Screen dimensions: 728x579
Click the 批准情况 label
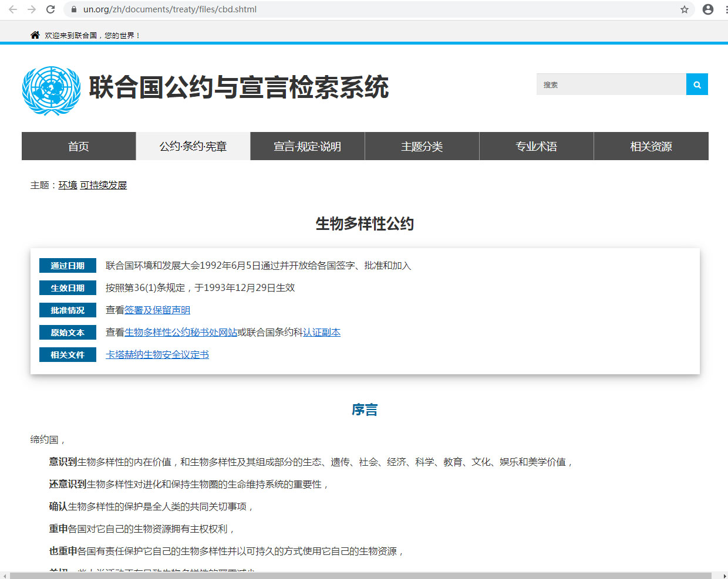pyautogui.click(x=68, y=310)
